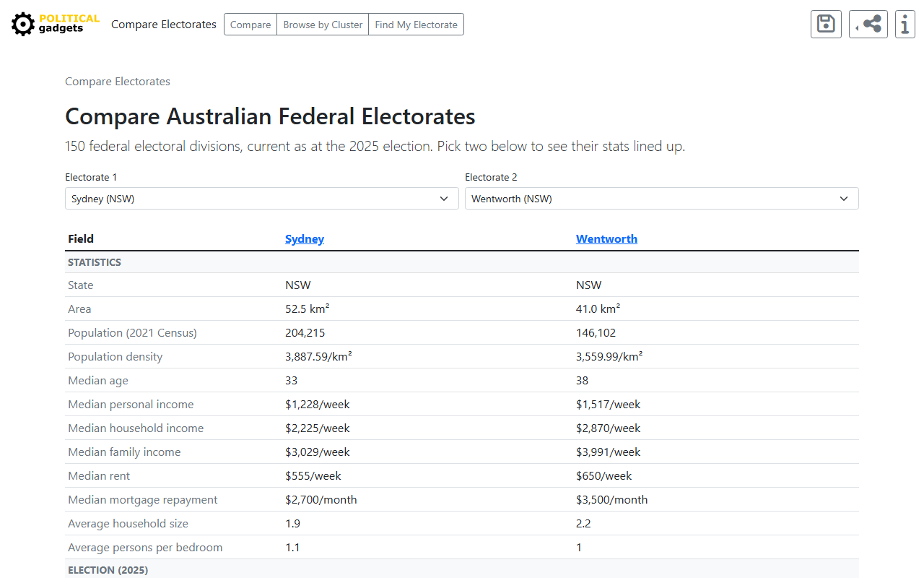Click Sydney area value 52.5 km²
Screen dimensions: 924x578
(x=308, y=309)
